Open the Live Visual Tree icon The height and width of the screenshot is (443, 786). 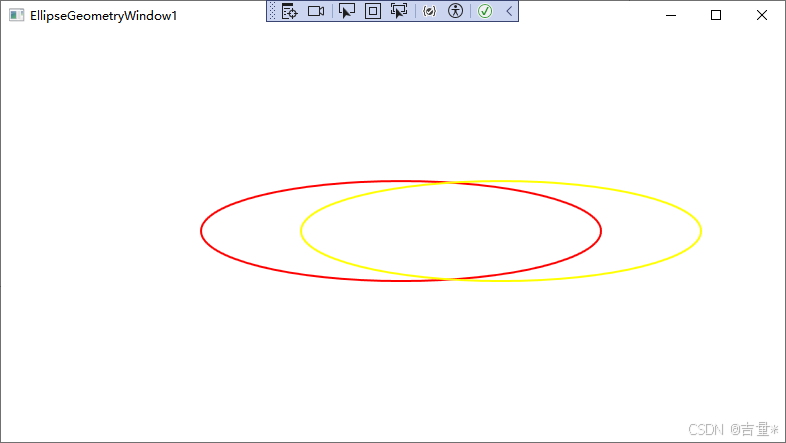point(289,11)
